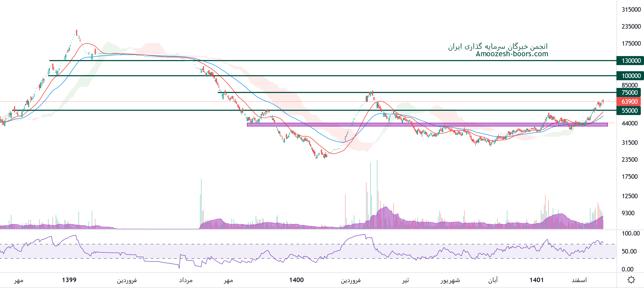Click the Amoozesh-boors.com watermark link
This screenshot has width=644, height=288.
[512, 54]
